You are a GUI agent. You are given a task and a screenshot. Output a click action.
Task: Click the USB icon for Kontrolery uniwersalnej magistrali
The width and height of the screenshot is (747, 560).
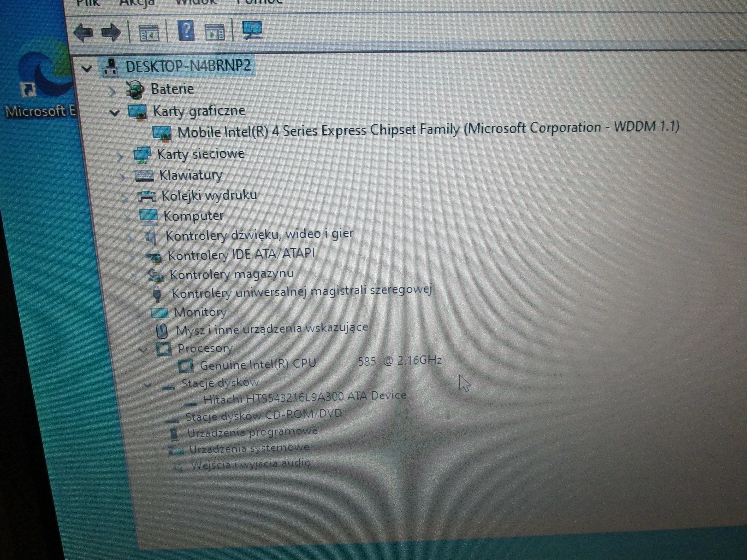(157, 294)
